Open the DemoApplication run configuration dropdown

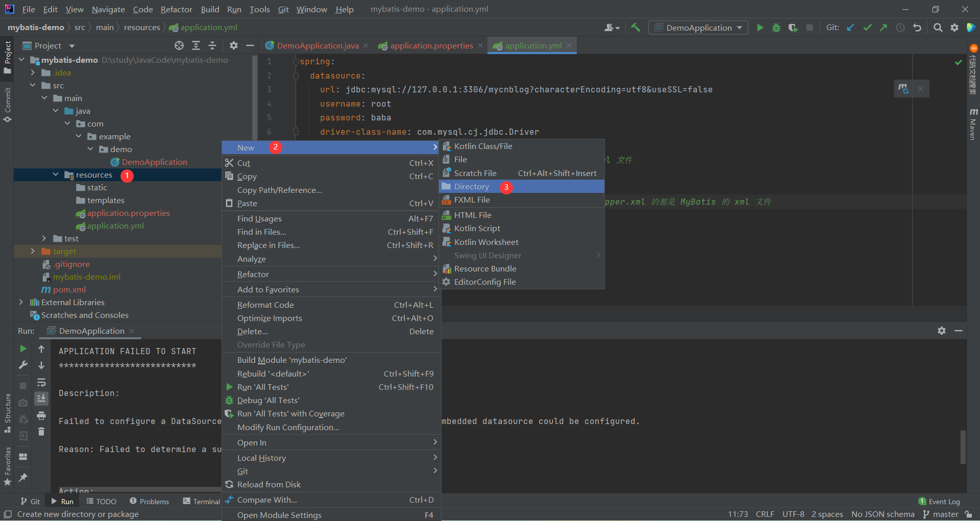tap(698, 28)
